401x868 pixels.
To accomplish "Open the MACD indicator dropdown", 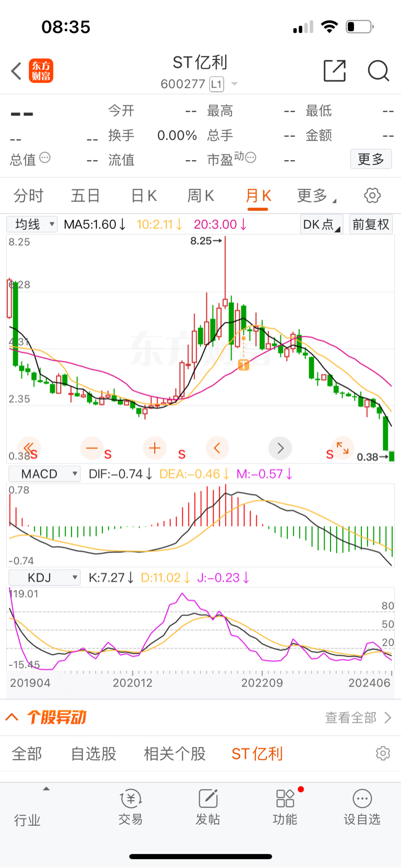I will coord(44,474).
